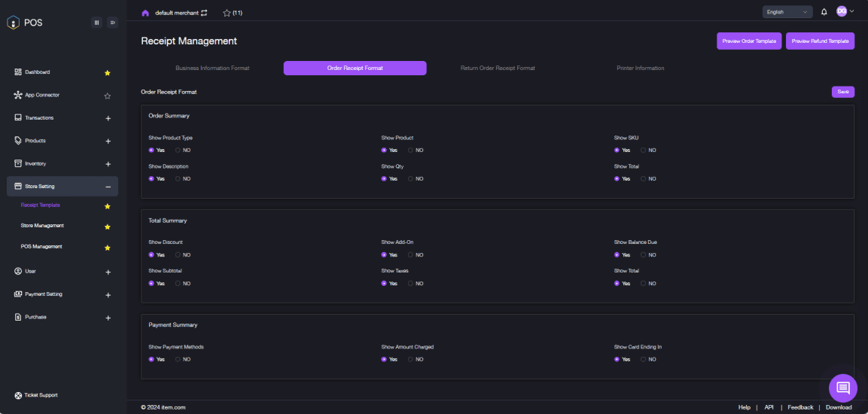The height and width of the screenshot is (414, 868).
Task: Select NO for Show Discount
Action: coord(178,254)
